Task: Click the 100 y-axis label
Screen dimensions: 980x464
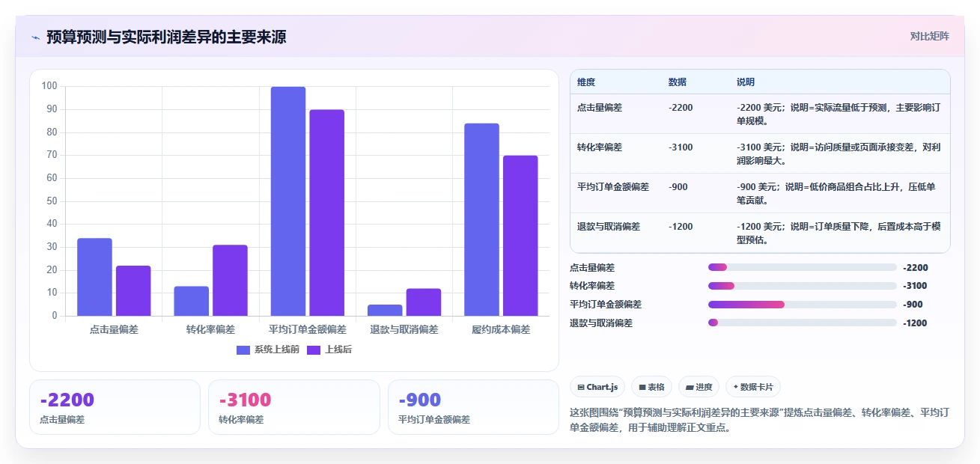Action: click(x=49, y=86)
